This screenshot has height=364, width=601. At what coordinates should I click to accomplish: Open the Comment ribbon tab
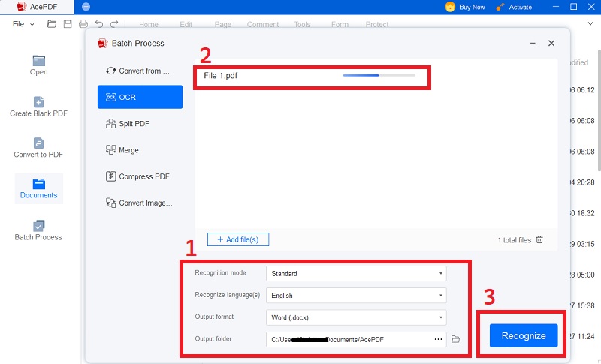tap(262, 25)
